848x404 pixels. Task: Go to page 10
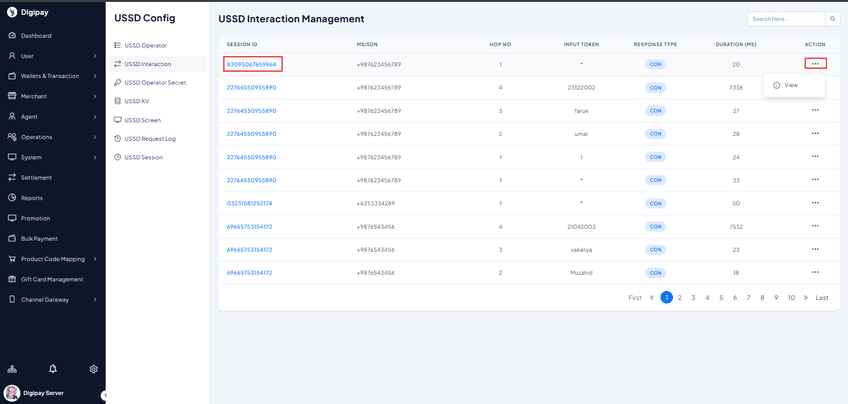pyautogui.click(x=791, y=298)
